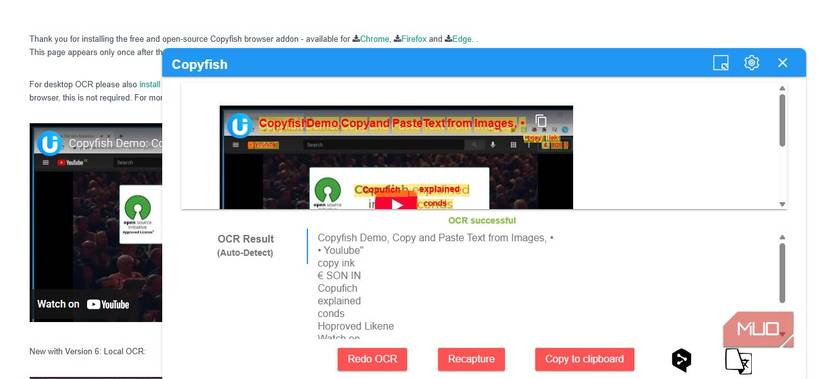Click the Firefox download arrow icon

pyautogui.click(x=397, y=38)
